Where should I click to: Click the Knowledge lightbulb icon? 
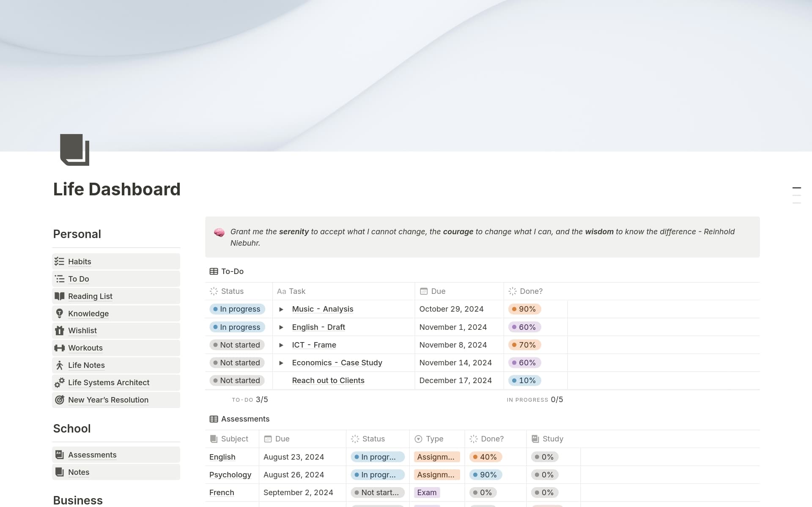click(59, 313)
